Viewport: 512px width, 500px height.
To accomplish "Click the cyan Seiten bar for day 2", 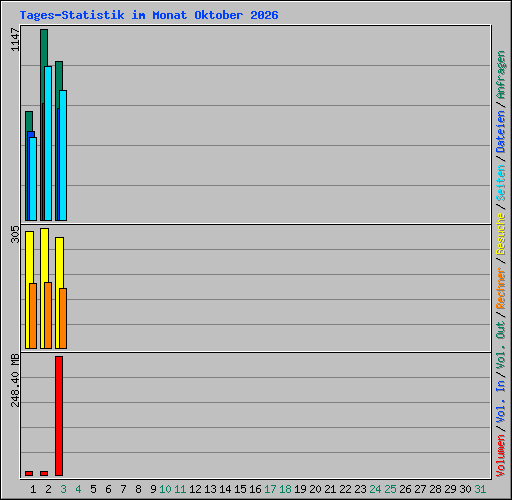I will [48, 143].
